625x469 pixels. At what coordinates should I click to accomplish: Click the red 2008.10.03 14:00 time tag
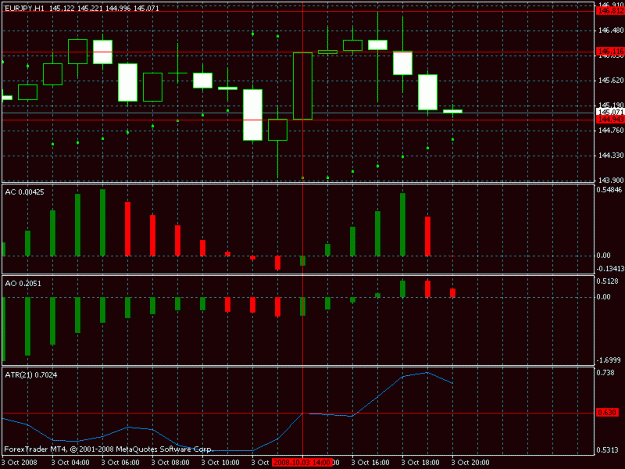click(x=302, y=463)
